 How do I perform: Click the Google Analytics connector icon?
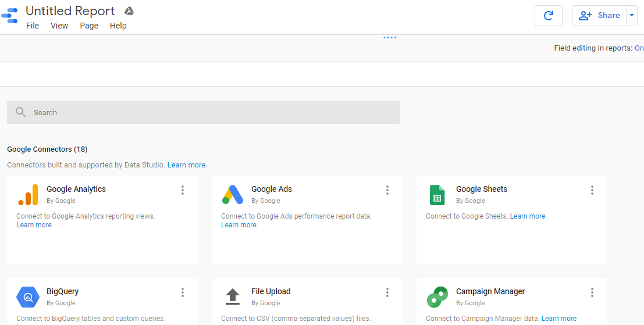28,195
